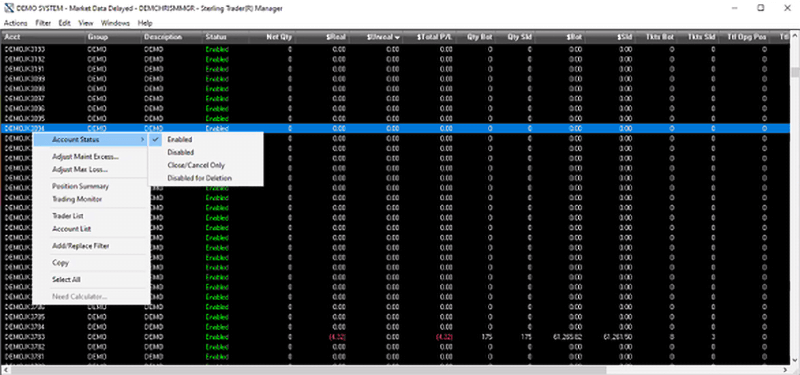Click the horizontal scrollbar right arrow
Image resolution: width=800 pixels, height=375 pixels.
click(x=786, y=370)
